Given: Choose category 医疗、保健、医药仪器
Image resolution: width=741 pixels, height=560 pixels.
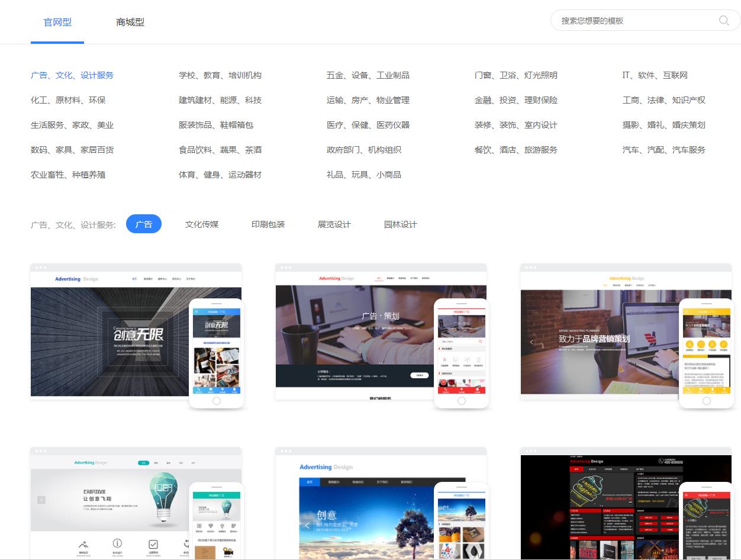Looking at the screenshot, I should pyautogui.click(x=368, y=125).
